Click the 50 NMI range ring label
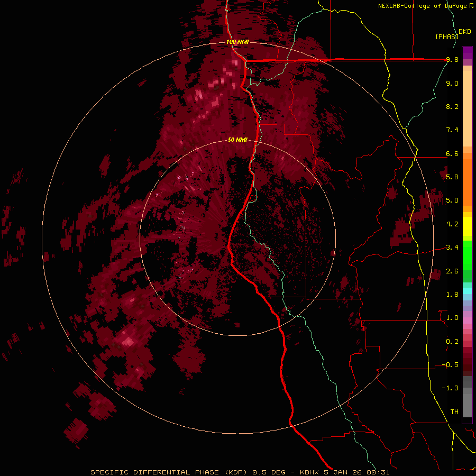Image resolution: width=476 pixels, height=476 pixels. [237, 140]
